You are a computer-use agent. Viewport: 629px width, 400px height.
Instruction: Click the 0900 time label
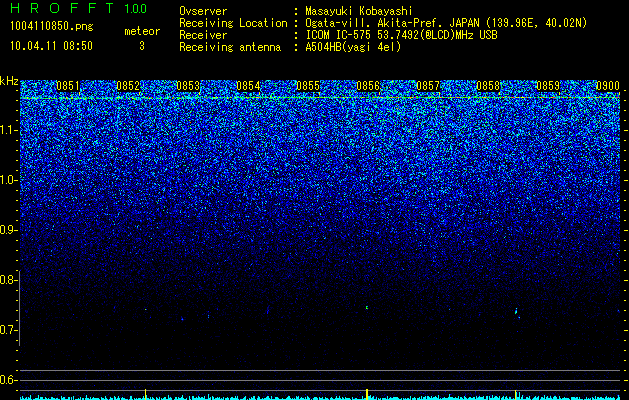[x=608, y=86]
